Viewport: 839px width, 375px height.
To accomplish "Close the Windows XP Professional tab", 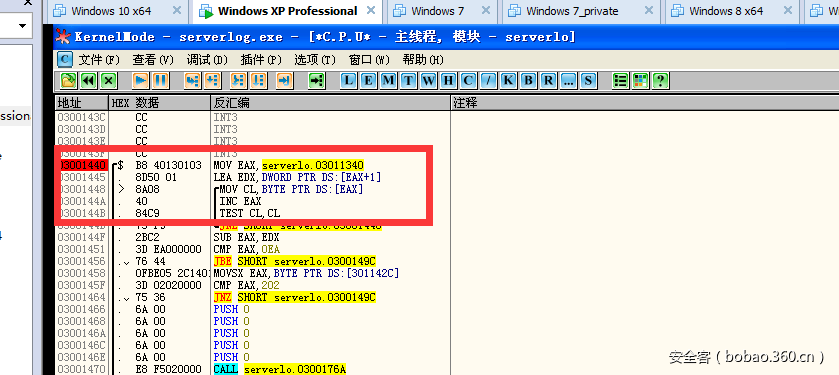I will 370,11.
